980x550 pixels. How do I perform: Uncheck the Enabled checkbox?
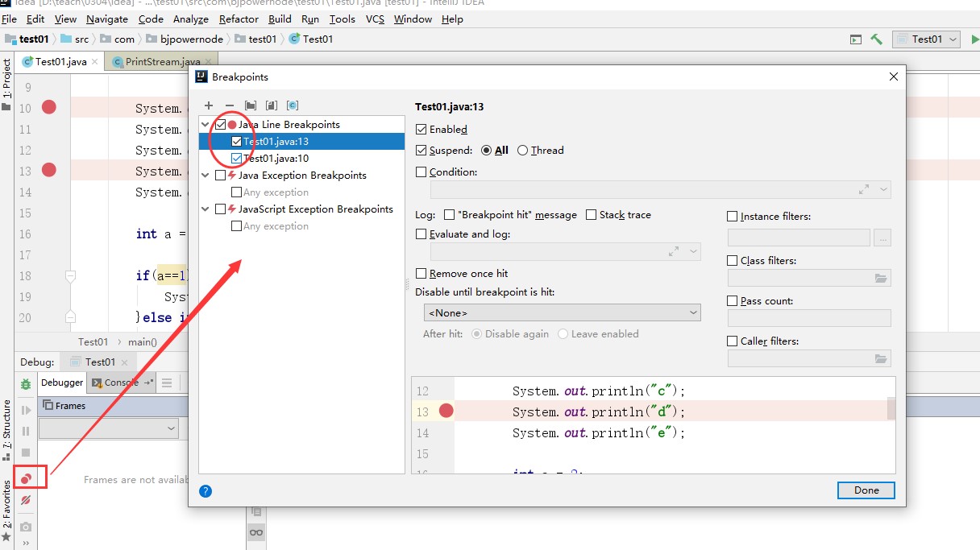pyautogui.click(x=421, y=129)
